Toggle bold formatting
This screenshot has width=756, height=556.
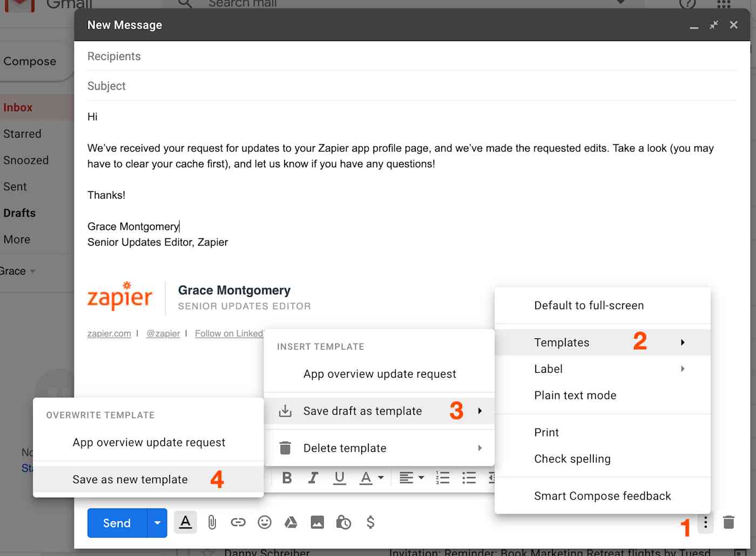point(286,478)
